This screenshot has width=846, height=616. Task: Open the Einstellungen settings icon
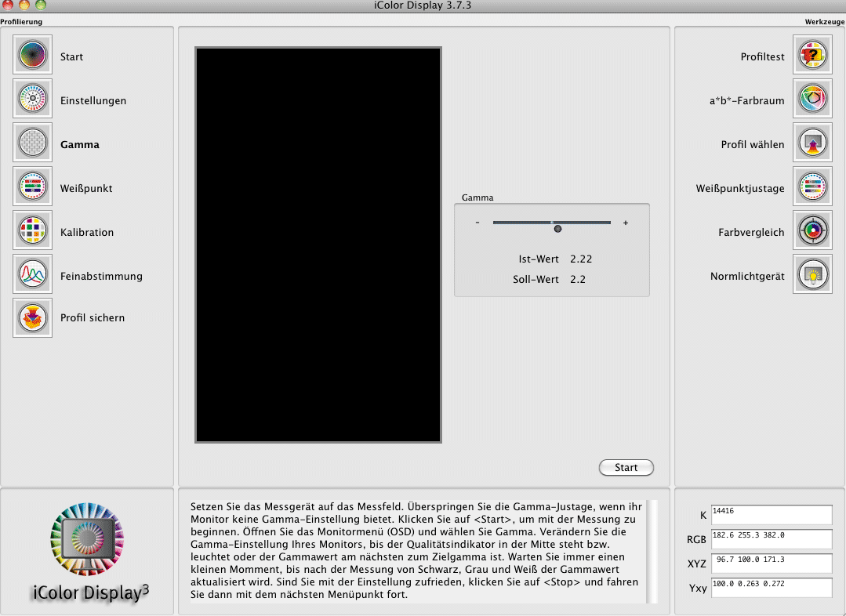(32, 100)
